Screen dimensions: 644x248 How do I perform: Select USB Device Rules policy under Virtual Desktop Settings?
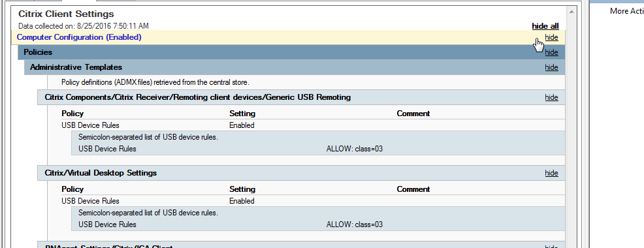(x=90, y=201)
